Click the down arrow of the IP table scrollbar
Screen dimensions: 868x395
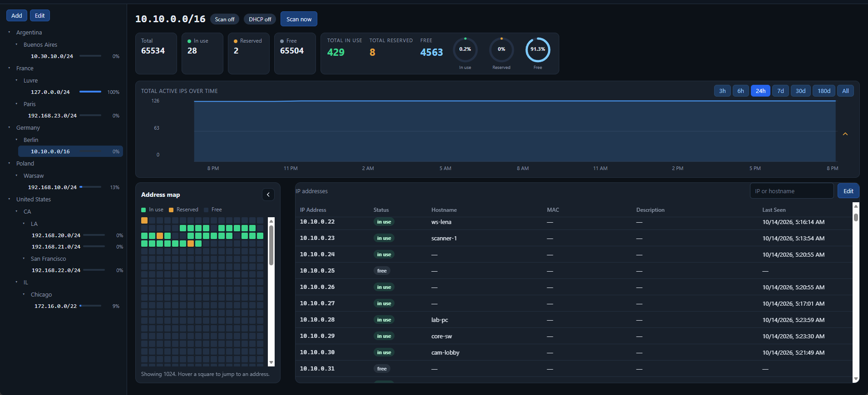tap(856, 379)
